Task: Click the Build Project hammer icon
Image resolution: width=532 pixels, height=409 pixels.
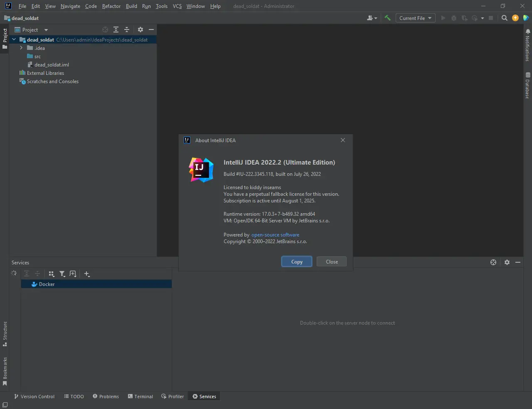Action: pos(388,18)
